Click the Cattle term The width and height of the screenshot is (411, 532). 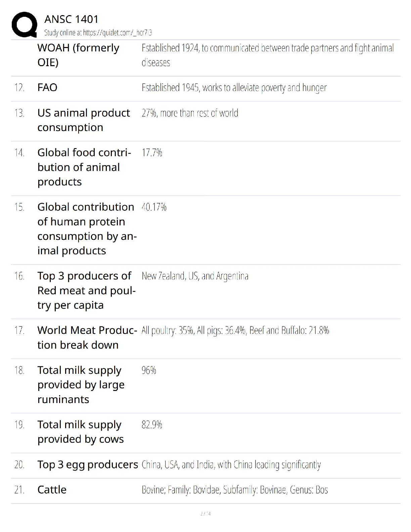coord(52,490)
